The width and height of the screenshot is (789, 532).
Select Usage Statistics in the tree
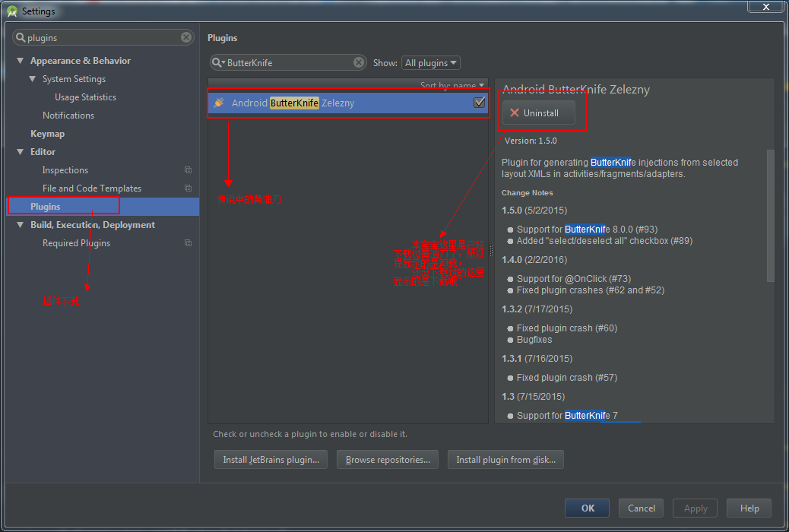click(86, 97)
